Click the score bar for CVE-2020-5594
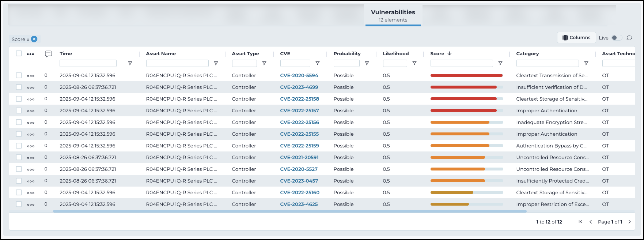This screenshot has height=240, width=644. tap(467, 75)
